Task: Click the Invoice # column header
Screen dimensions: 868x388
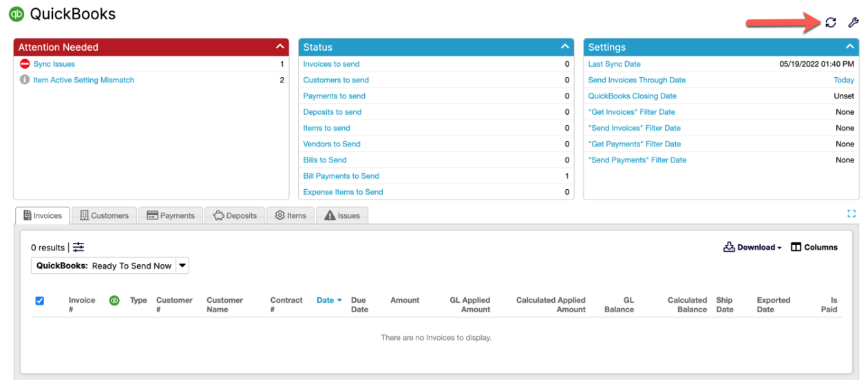Action: 81,305
